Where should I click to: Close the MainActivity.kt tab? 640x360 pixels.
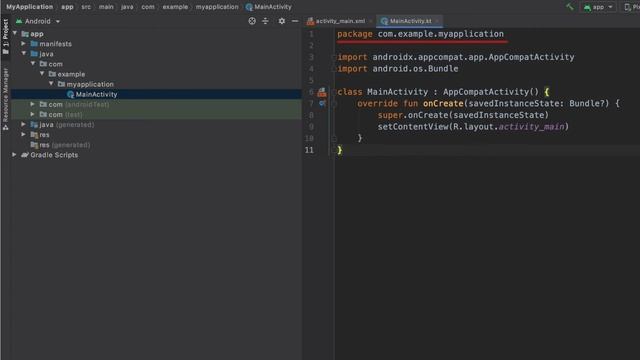tap(437, 21)
